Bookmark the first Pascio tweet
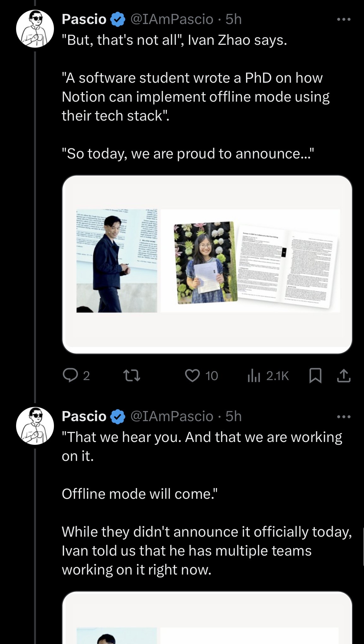364x644 pixels. (x=315, y=376)
